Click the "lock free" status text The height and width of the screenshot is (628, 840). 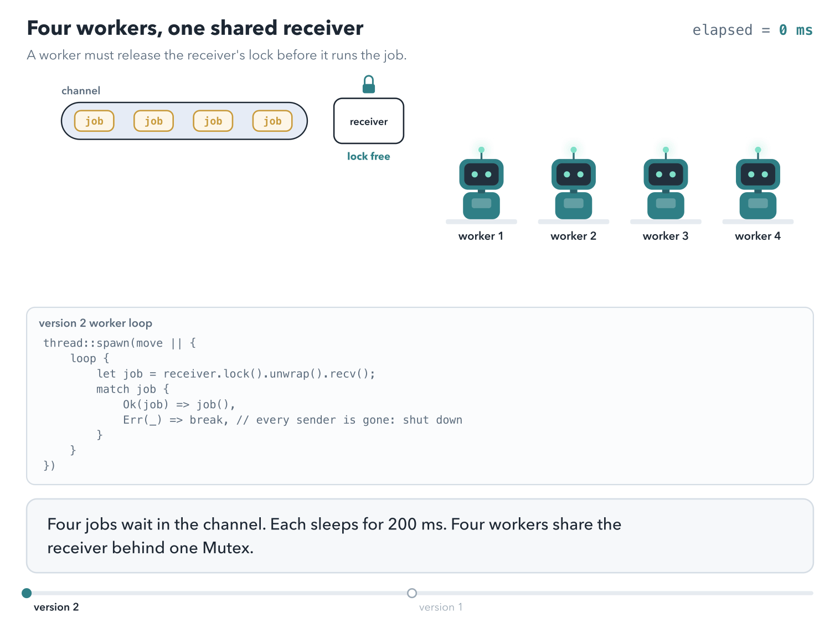click(x=369, y=156)
